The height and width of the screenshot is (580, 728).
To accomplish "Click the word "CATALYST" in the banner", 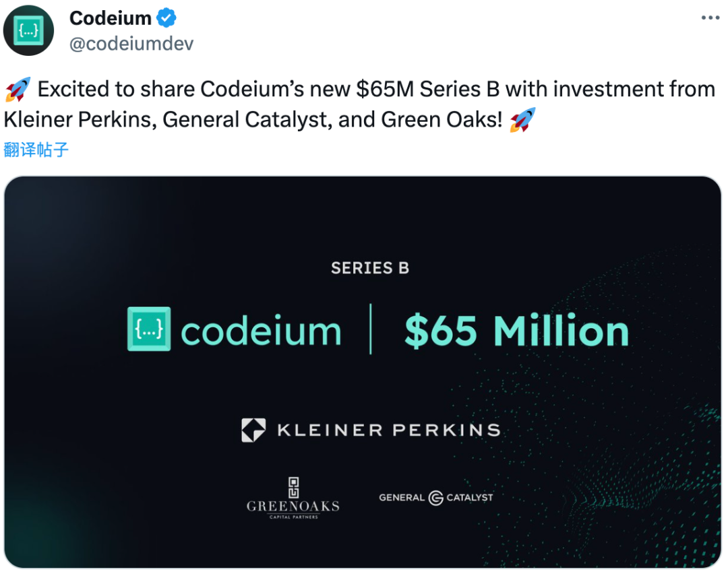I will pos(470,498).
